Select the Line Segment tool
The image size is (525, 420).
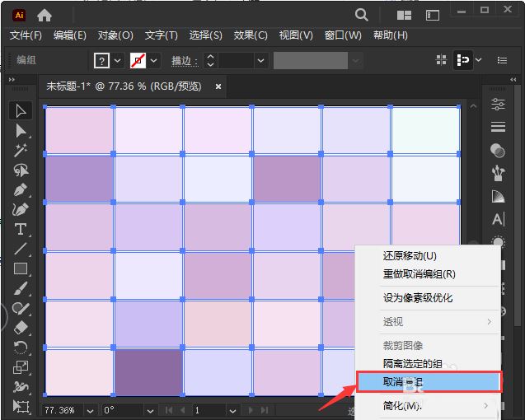click(x=21, y=249)
